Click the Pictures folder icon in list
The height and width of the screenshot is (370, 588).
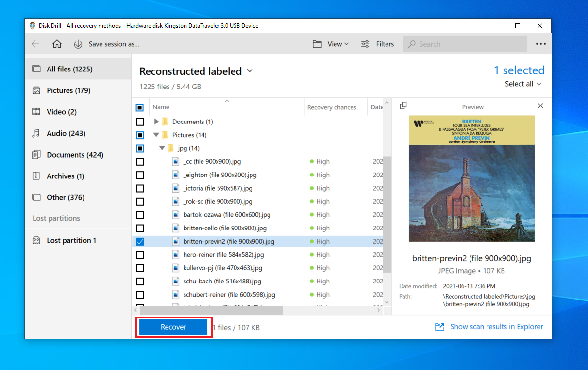165,135
